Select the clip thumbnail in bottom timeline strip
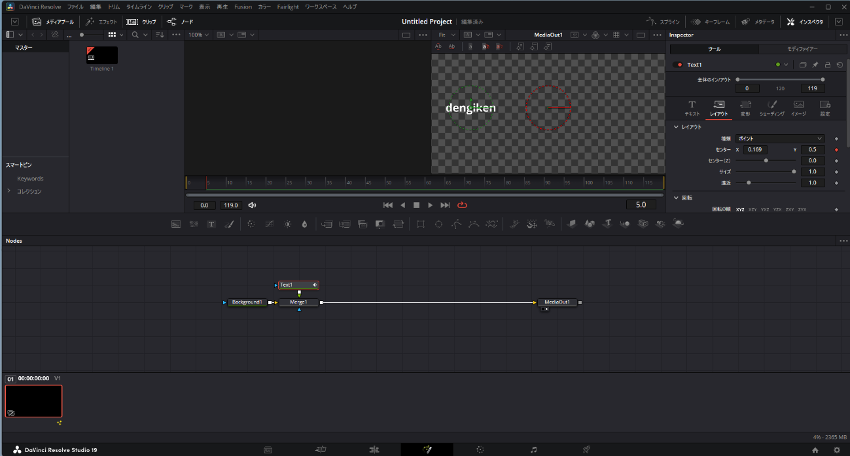Screen dimensions: 850x456 tap(34, 401)
